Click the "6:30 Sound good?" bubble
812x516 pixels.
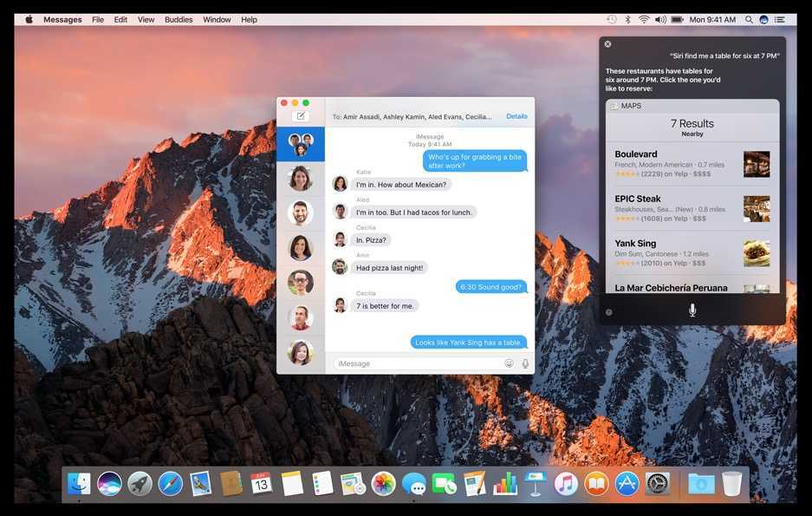[491, 287]
